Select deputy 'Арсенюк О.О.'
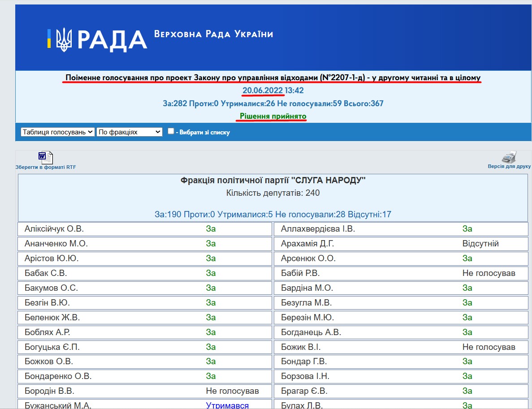The width and height of the screenshot is (532, 409). point(308,258)
